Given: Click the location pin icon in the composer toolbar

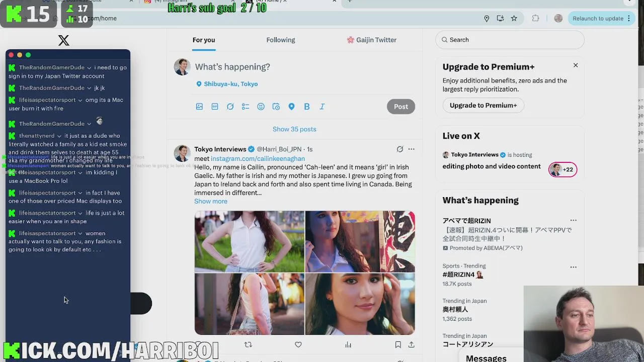Looking at the screenshot, I should [x=291, y=107].
